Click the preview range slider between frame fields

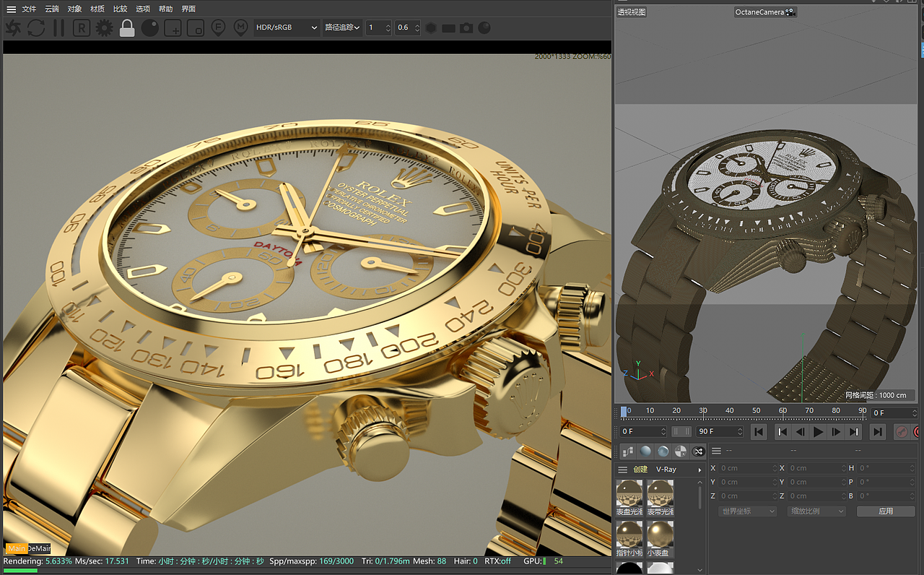click(681, 431)
